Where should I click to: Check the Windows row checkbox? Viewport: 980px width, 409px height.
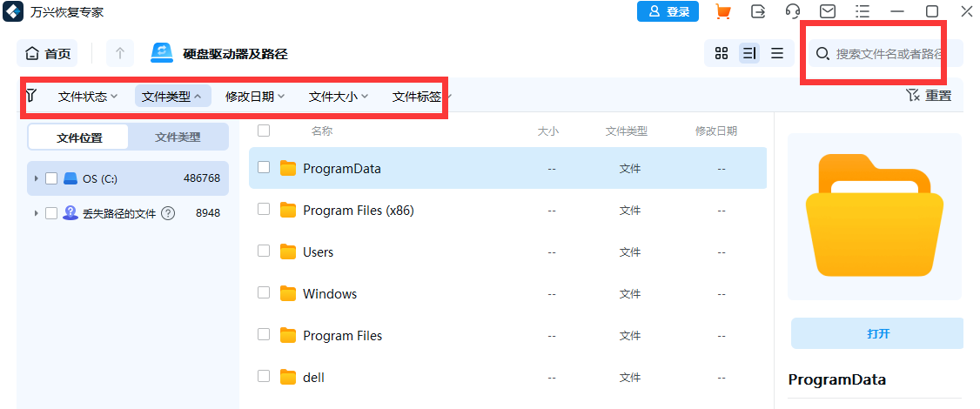tap(264, 292)
